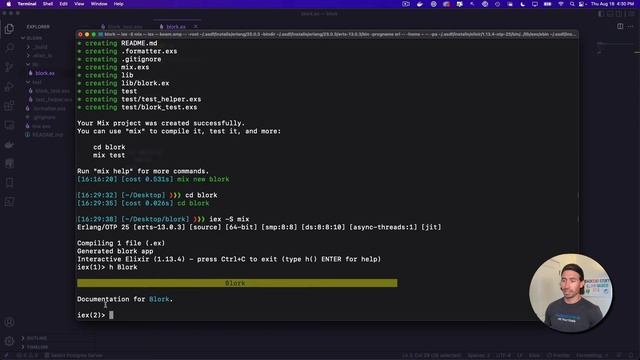This screenshot has width=640, height=360.
Task: Click the presenter webcam bubble
Action: 571,292
